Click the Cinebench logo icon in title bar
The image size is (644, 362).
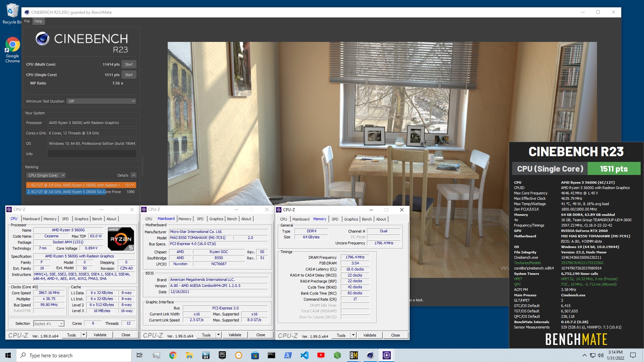coord(27,12)
